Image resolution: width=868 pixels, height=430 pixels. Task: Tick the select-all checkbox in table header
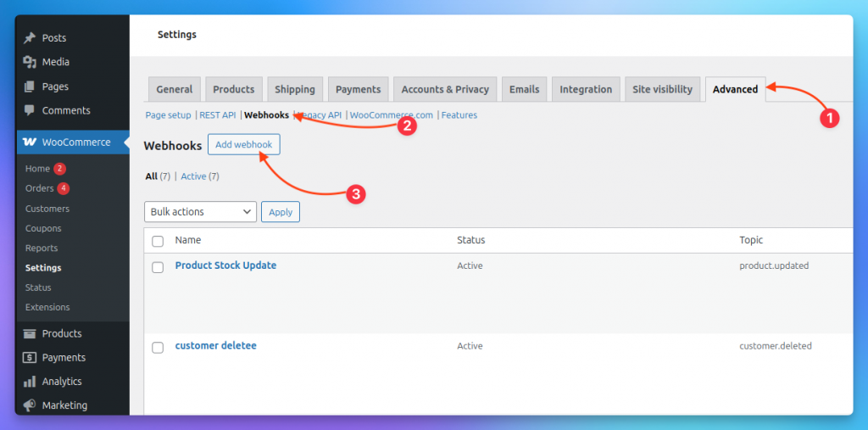pyautogui.click(x=158, y=241)
